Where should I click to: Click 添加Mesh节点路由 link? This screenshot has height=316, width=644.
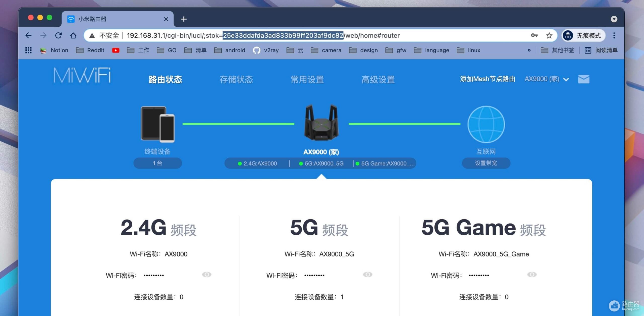pos(488,79)
